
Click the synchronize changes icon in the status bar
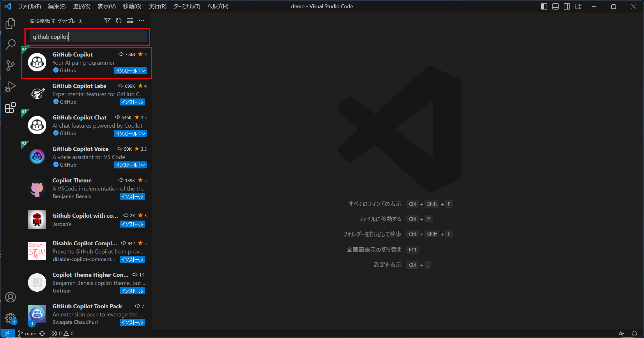pos(43,333)
